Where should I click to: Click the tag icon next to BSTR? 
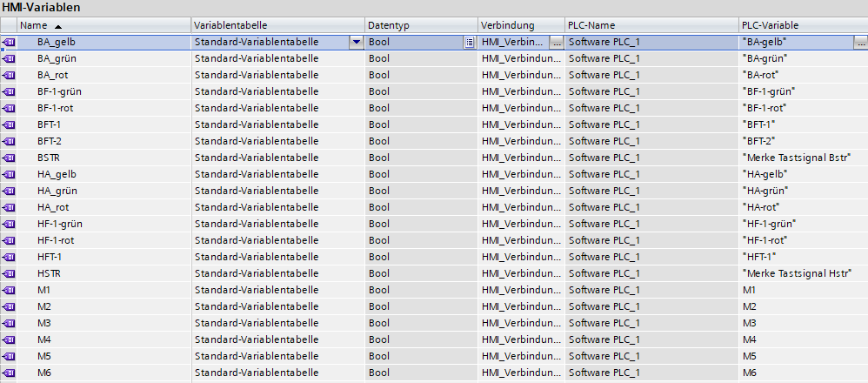tap(9, 158)
